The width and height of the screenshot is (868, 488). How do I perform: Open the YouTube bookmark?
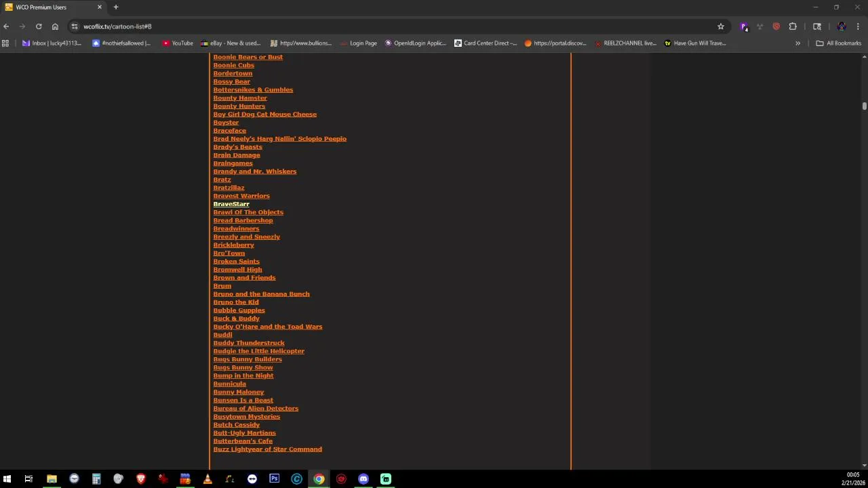(178, 43)
